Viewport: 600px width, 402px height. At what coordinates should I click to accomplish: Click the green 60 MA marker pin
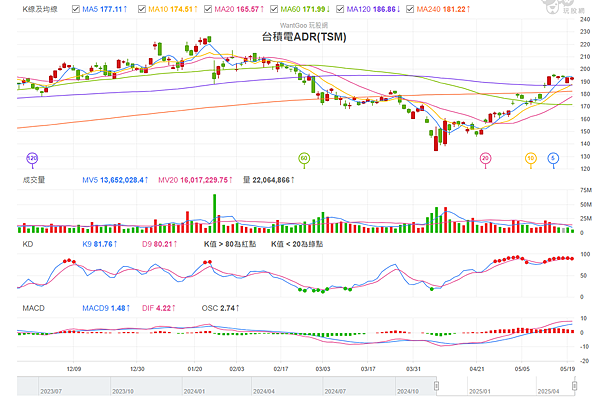tap(304, 158)
